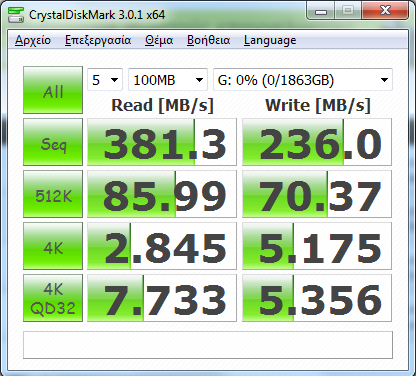Click the Seq write result 236.0
The height and width of the screenshot is (376, 416).
pyautogui.click(x=317, y=142)
